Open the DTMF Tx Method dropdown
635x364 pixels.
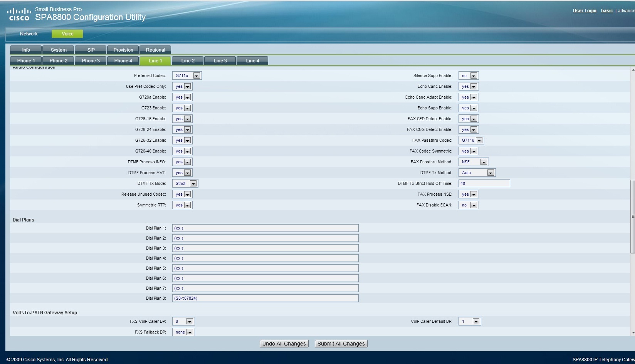(x=477, y=173)
